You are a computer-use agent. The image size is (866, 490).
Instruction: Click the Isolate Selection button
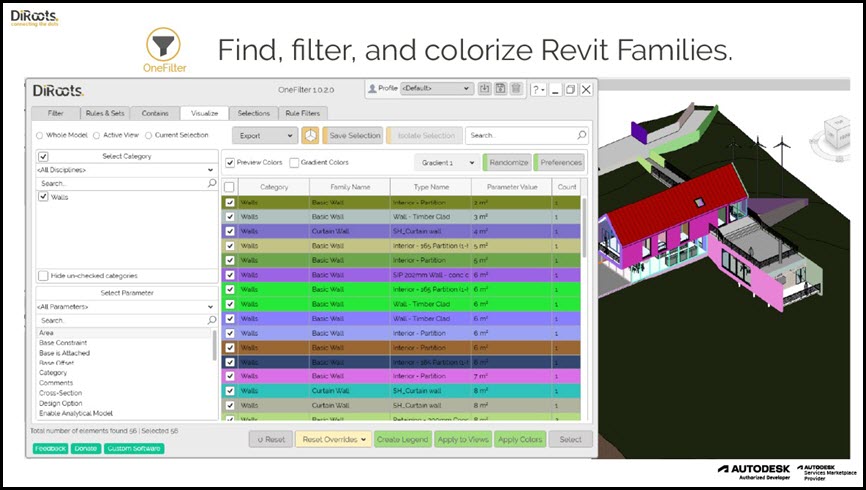424,135
